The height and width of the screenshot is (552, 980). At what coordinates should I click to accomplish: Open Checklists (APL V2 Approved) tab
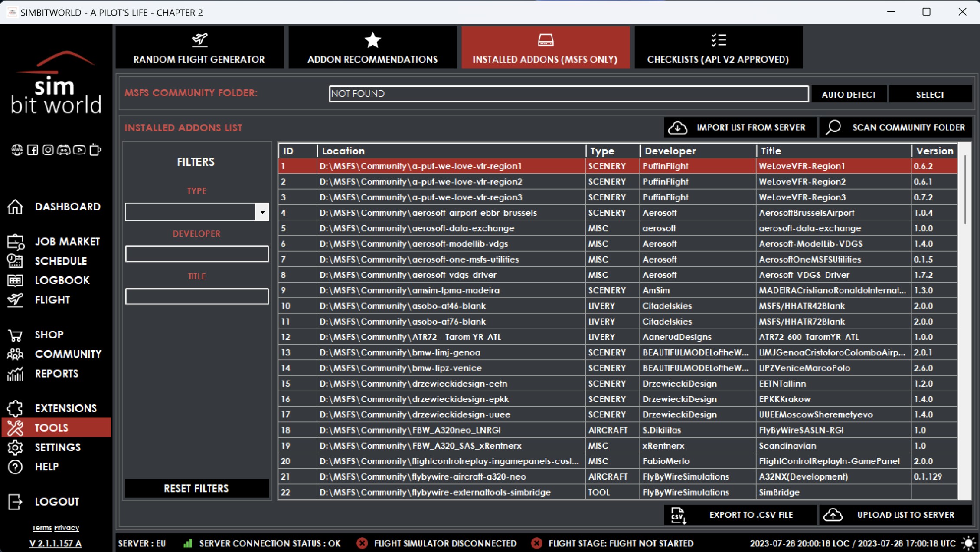[718, 47]
